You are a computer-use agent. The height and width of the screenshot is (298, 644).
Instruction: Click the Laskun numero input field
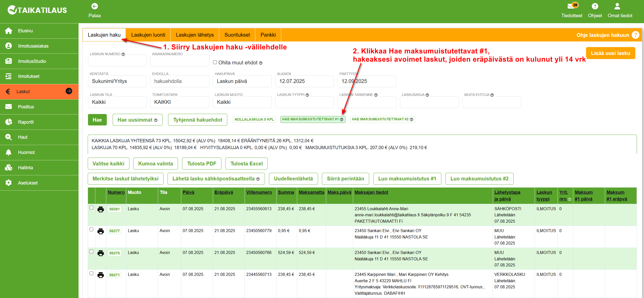(x=117, y=60)
